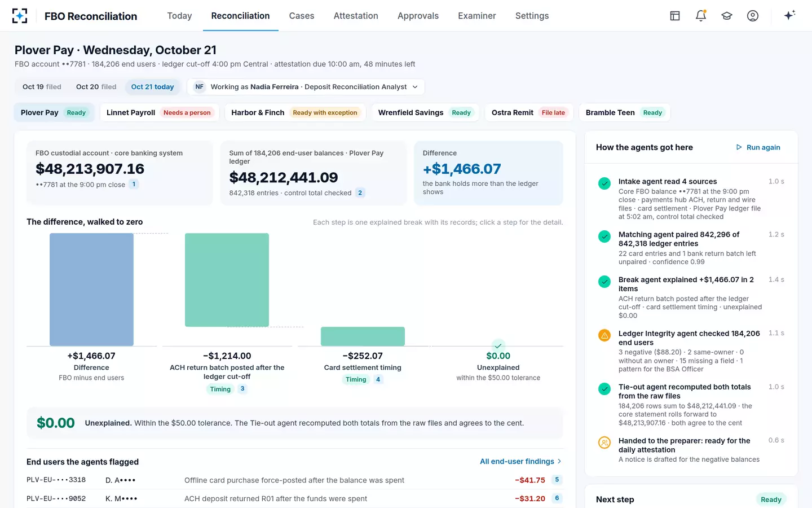The image size is (812, 508).
Task: Expand the Working as Nadia Ferreira role dropdown
Action: [x=306, y=87]
